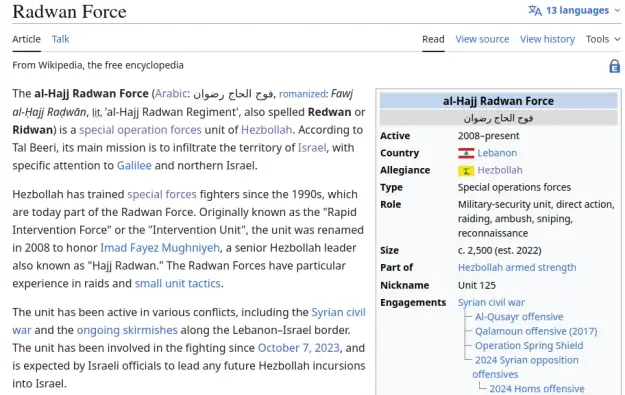Switch to the Article tab
This screenshot has width=625, height=395.
coord(26,39)
